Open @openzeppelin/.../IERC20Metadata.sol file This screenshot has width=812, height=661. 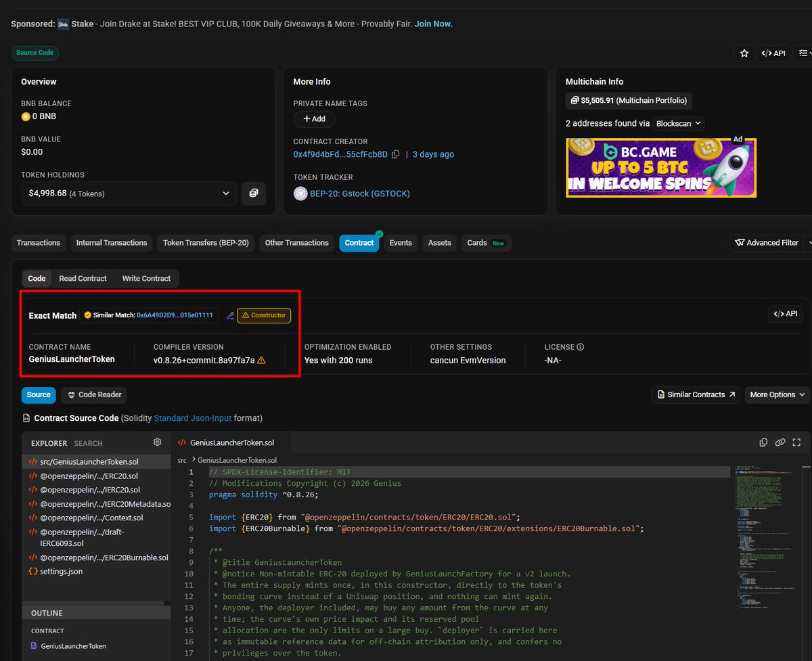pyautogui.click(x=96, y=504)
